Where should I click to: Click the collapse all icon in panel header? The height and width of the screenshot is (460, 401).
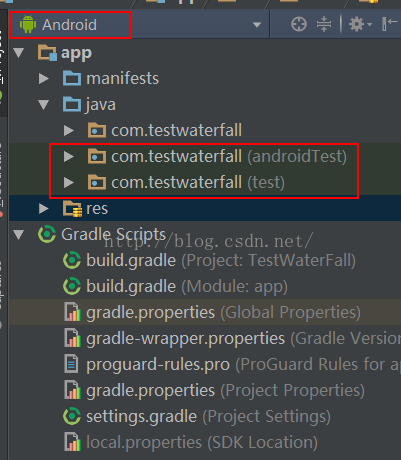[324, 24]
